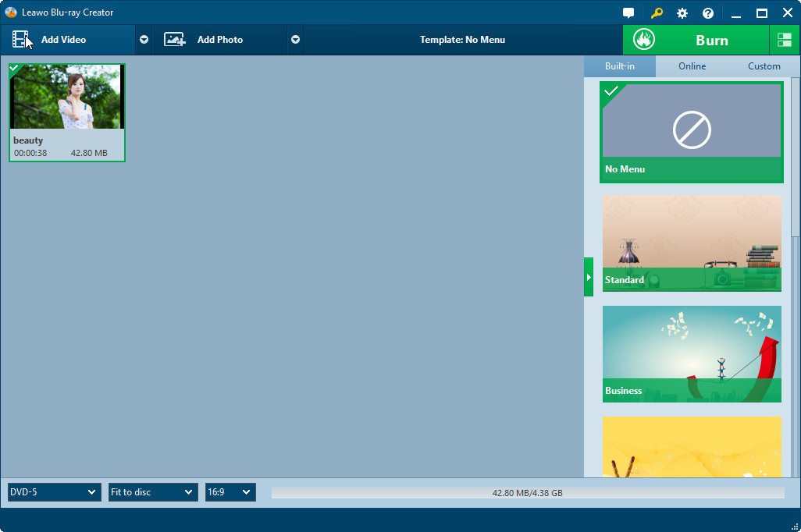Click the Add Video text label

63,39
